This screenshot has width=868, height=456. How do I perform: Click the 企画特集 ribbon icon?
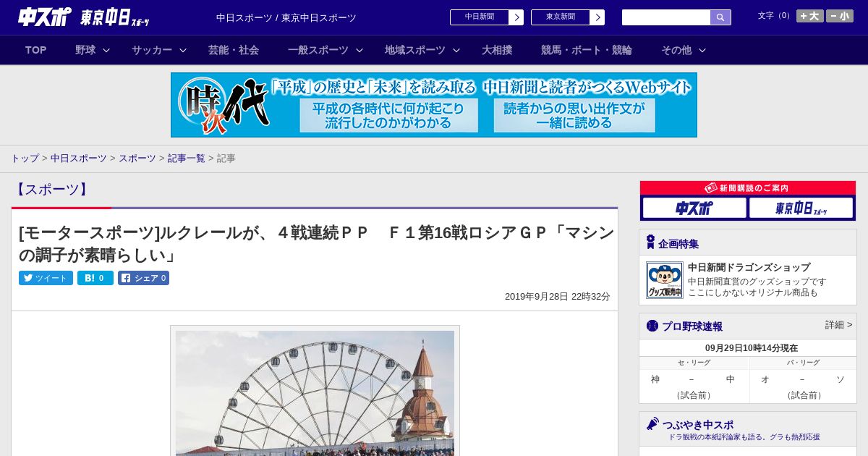pos(650,242)
